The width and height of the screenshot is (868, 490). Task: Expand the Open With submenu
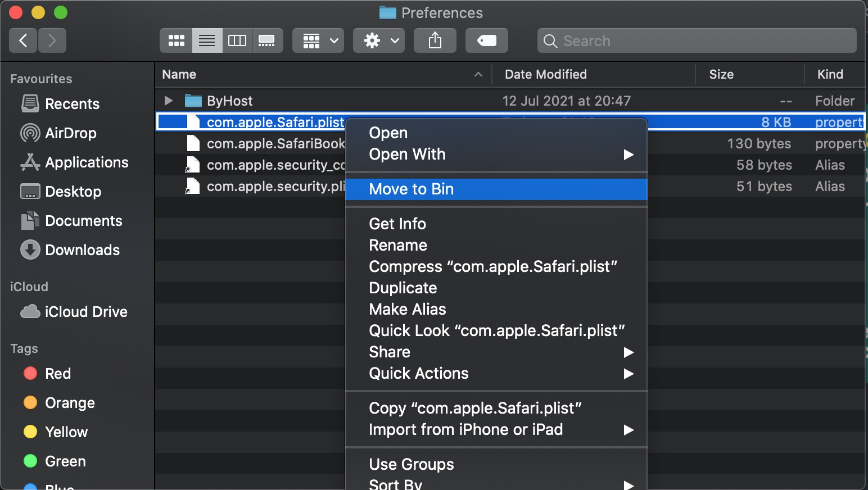496,155
